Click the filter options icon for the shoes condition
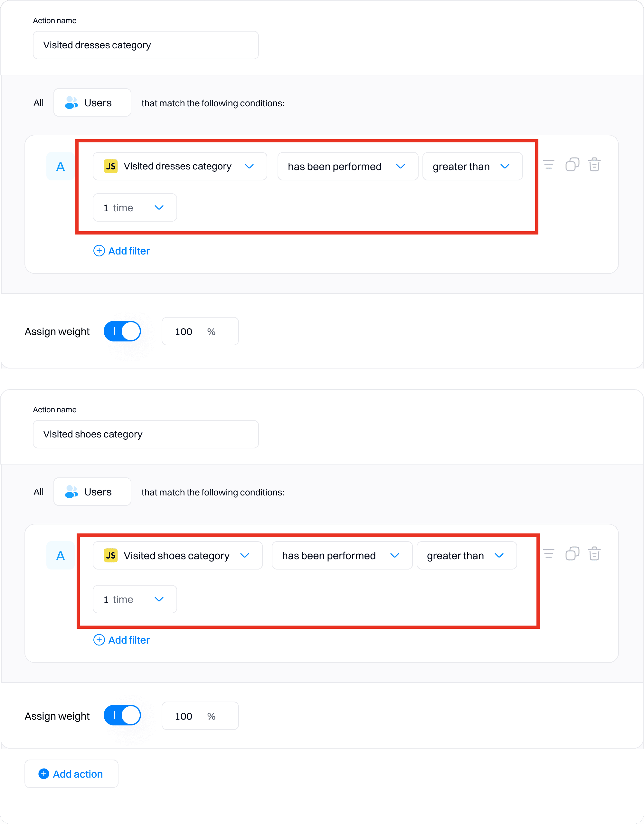This screenshot has height=824, width=644. click(549, 554)
